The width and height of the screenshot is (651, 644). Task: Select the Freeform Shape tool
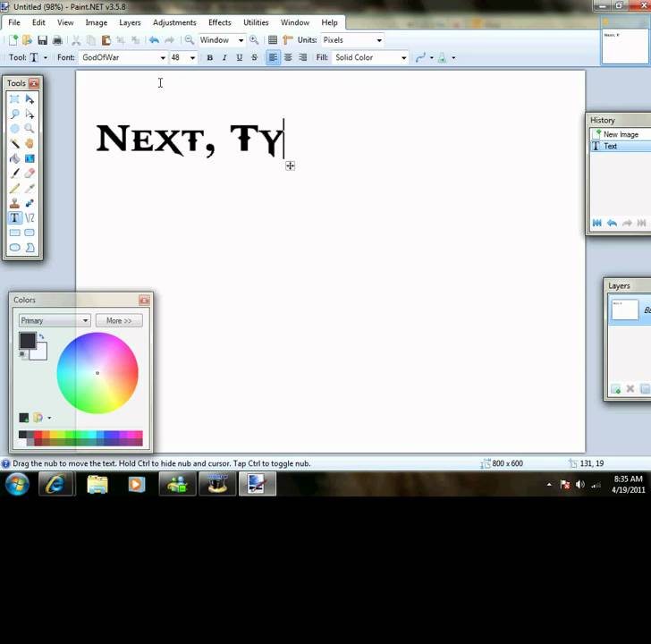coord(30,248)
